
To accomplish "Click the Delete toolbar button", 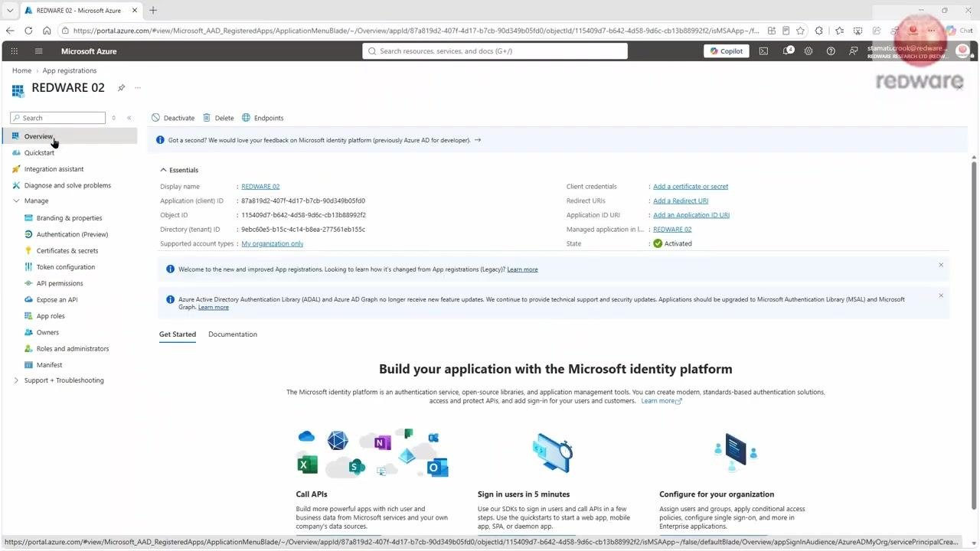I will tap(218, 118).
